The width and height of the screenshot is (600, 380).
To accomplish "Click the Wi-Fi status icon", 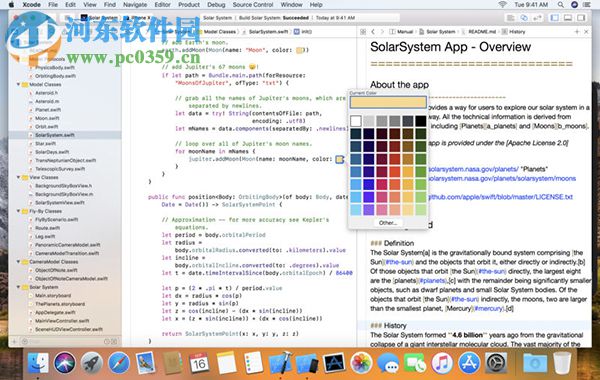I will (502, 5).
